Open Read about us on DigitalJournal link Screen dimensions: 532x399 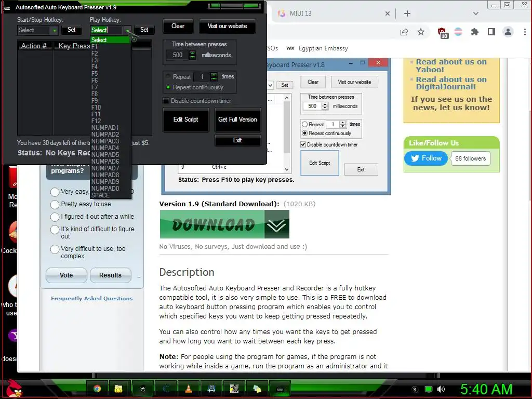451,83
